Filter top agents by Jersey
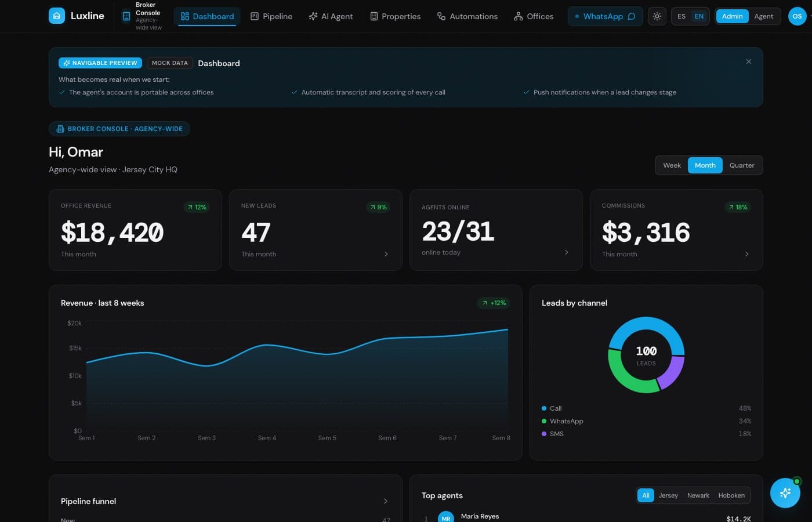The height and width of the screenshot is (522, 812). (668, 495)
